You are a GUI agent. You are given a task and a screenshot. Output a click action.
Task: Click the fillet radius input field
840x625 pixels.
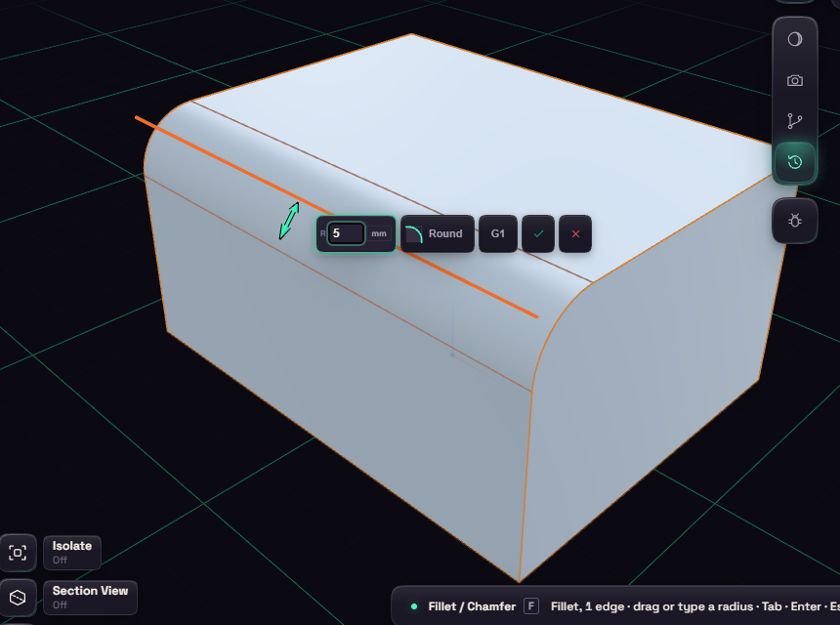click(346, 233)
